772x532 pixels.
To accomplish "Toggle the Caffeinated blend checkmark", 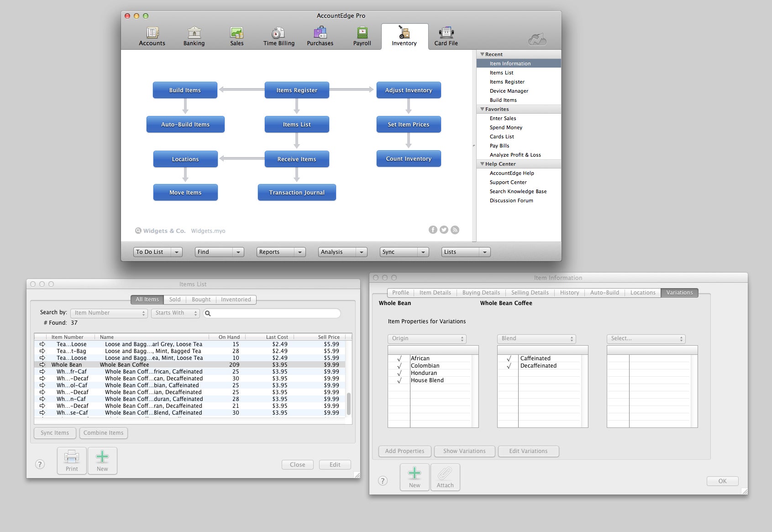I will click(x=509, y=358).
